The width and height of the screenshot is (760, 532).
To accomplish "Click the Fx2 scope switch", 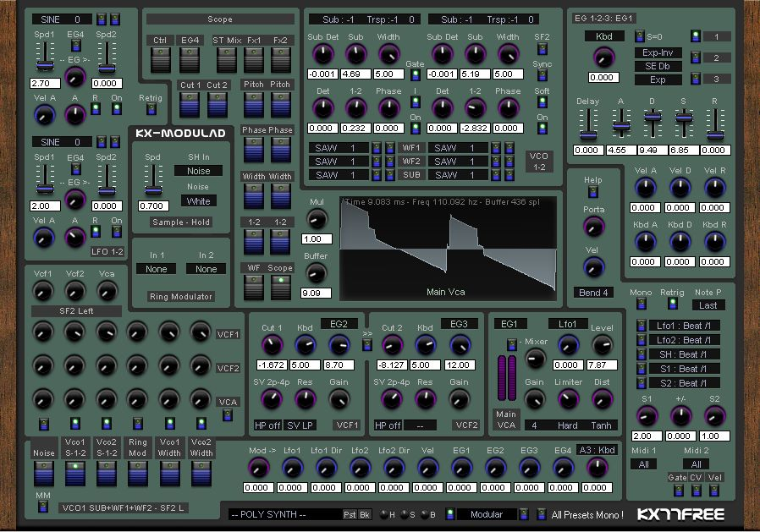I will (280, 59).
